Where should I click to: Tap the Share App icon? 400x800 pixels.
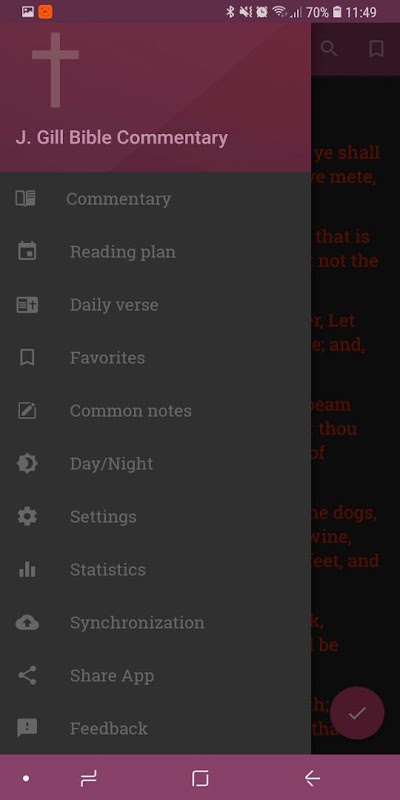[27, 676]
